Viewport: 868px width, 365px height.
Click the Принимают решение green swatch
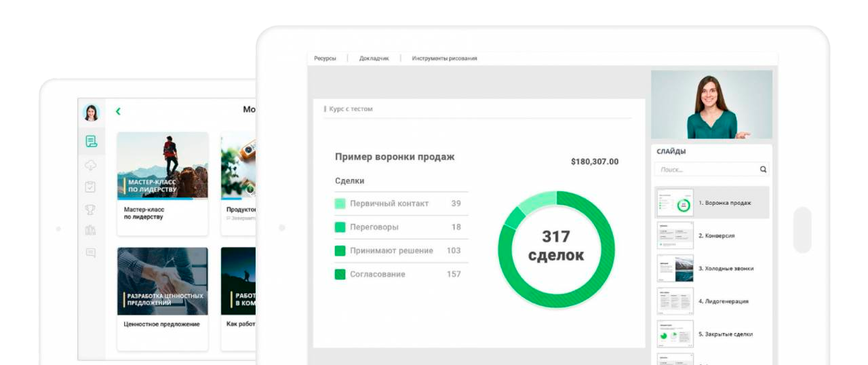340,251
